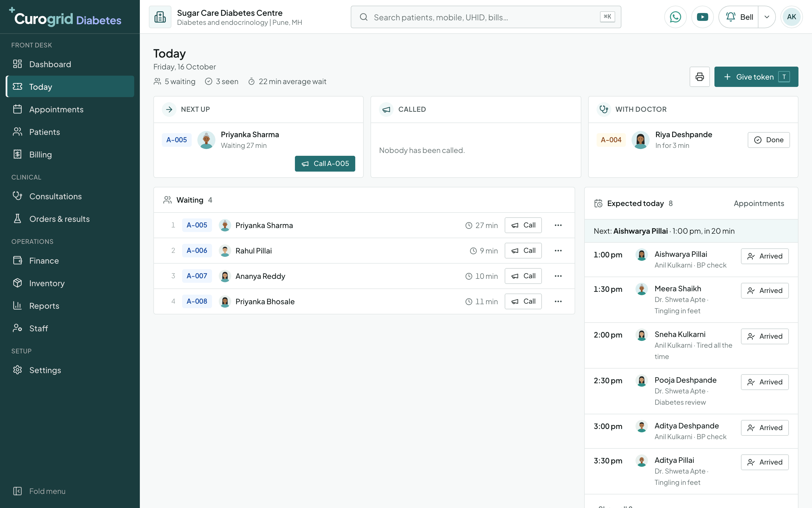
Task: Click the A-007 token badge
Action: pyautogui.click(x=197, y=276)
